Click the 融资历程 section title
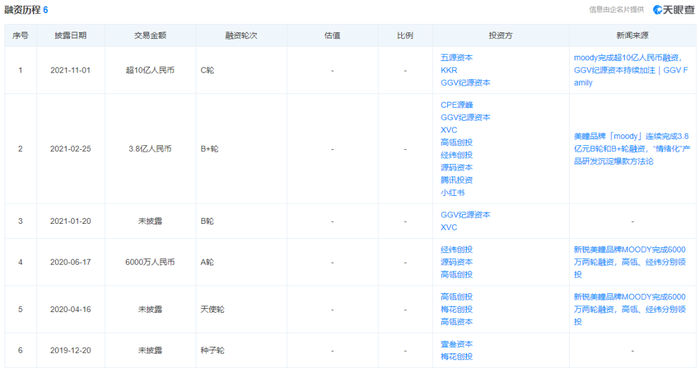This screenshot has height=373, width=700. 22,10
